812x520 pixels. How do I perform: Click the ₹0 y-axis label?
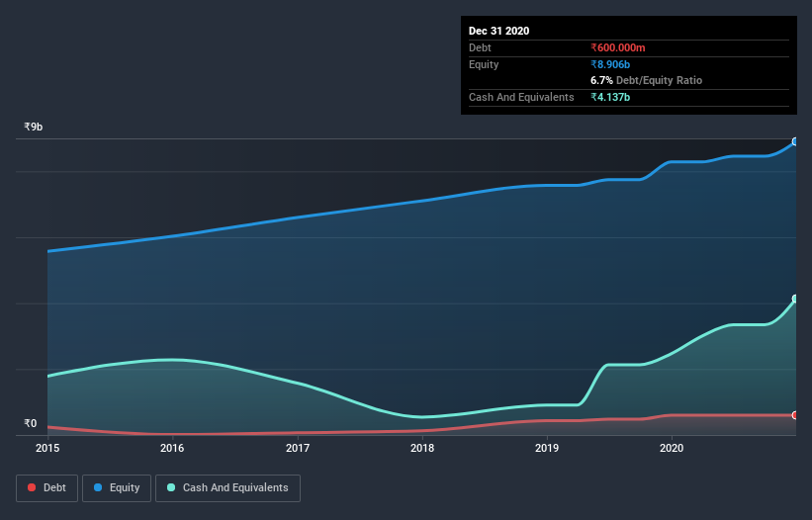coord(30,423)
